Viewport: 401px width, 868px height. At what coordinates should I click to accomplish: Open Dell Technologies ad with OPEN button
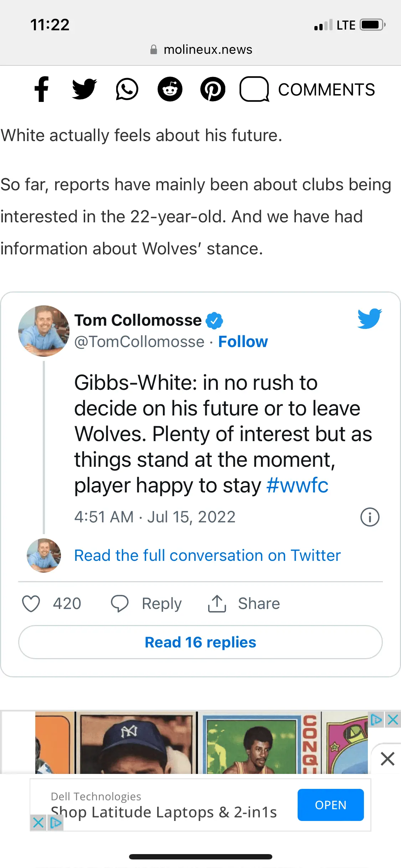[x=330, y=805]
